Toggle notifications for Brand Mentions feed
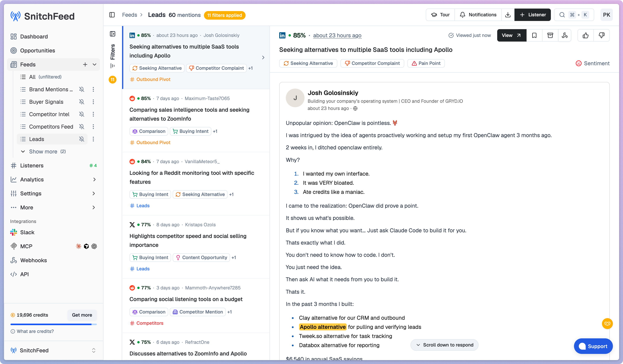Image resolution: width=623 pixels, height=364 pixels. [82, 89]
